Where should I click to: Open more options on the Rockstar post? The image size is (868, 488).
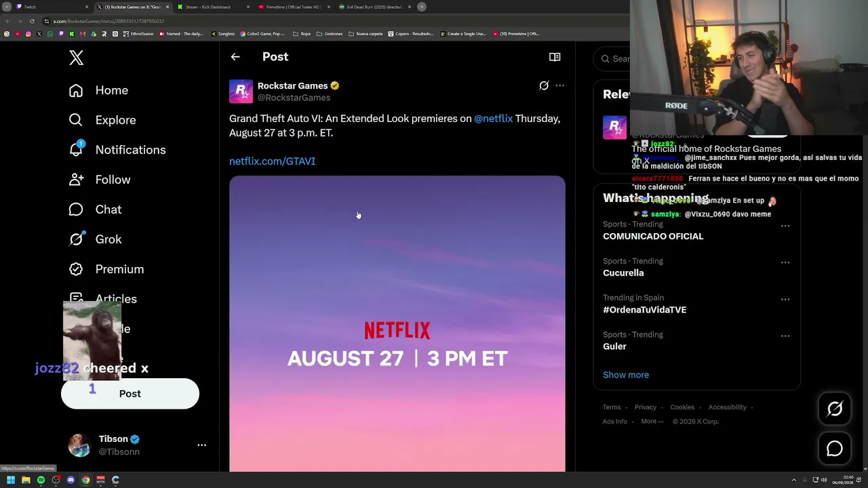559,85
